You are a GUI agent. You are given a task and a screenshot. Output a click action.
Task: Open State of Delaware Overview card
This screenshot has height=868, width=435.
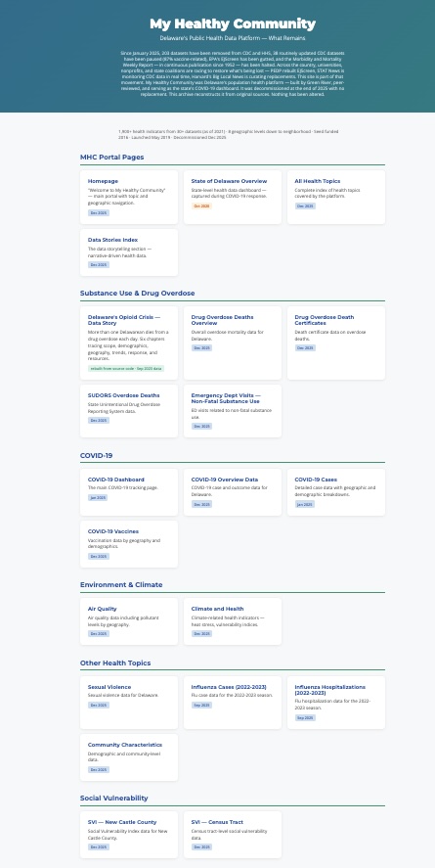233,197
